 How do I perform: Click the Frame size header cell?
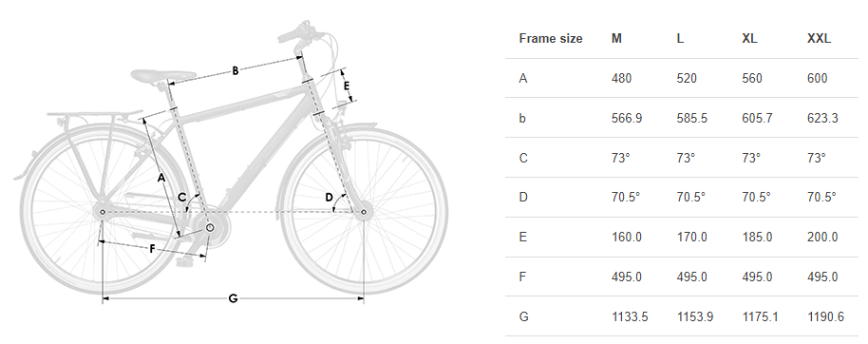(551, 39)
